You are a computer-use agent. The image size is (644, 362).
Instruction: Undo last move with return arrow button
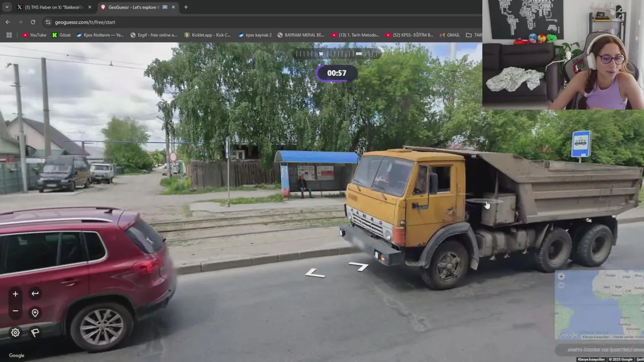[35, 294]
